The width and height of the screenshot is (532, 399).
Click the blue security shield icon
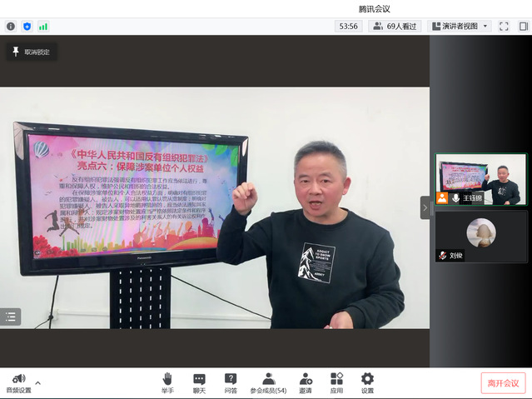(x=27, y=26)
